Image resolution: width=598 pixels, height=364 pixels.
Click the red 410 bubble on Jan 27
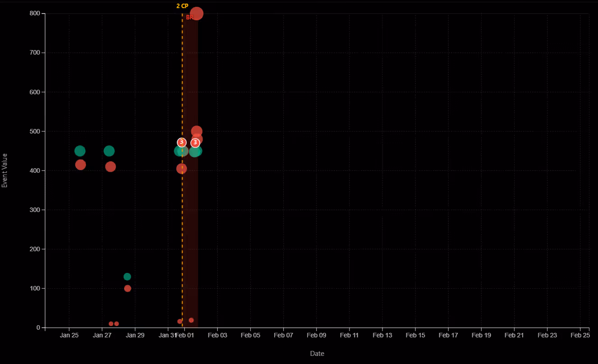click(x=111, y=166)
